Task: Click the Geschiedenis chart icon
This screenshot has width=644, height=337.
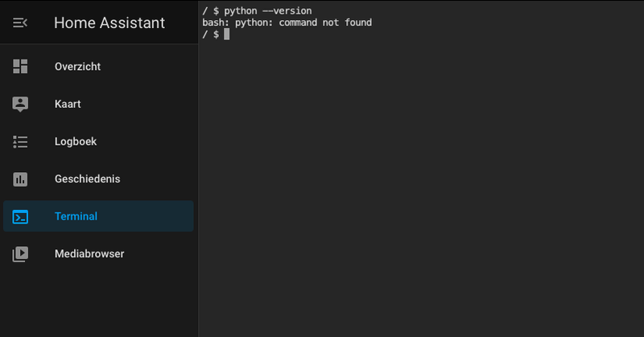Action: pos(20,179)
